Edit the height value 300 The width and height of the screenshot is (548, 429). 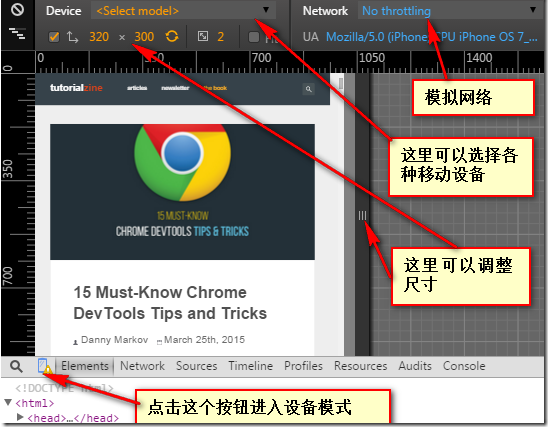pos(144,37)
